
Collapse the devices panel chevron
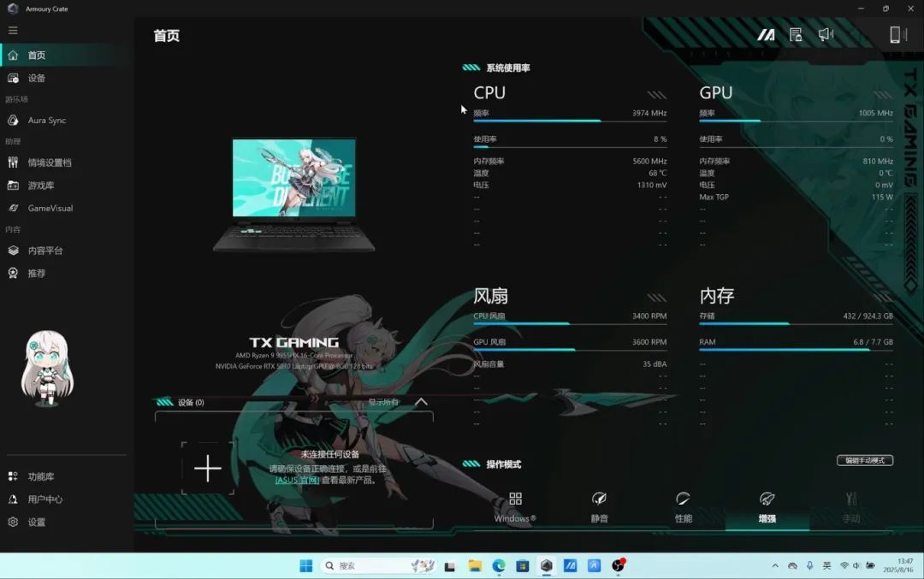click(421, 402)
